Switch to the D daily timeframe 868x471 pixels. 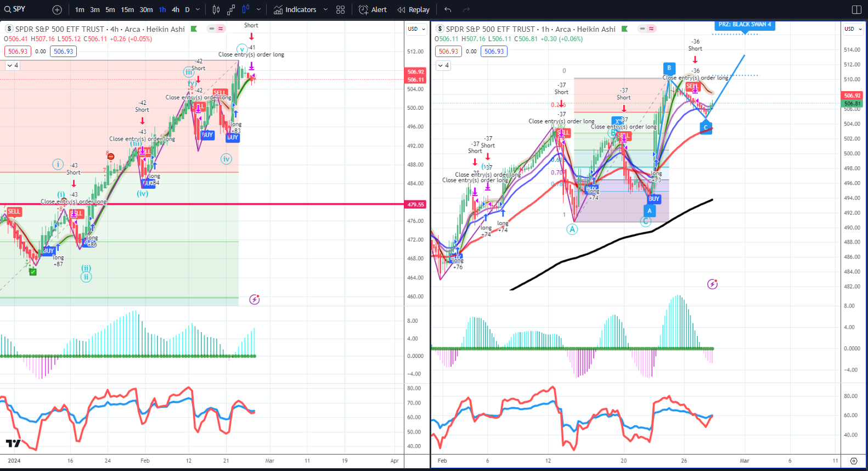pos(187,9)
